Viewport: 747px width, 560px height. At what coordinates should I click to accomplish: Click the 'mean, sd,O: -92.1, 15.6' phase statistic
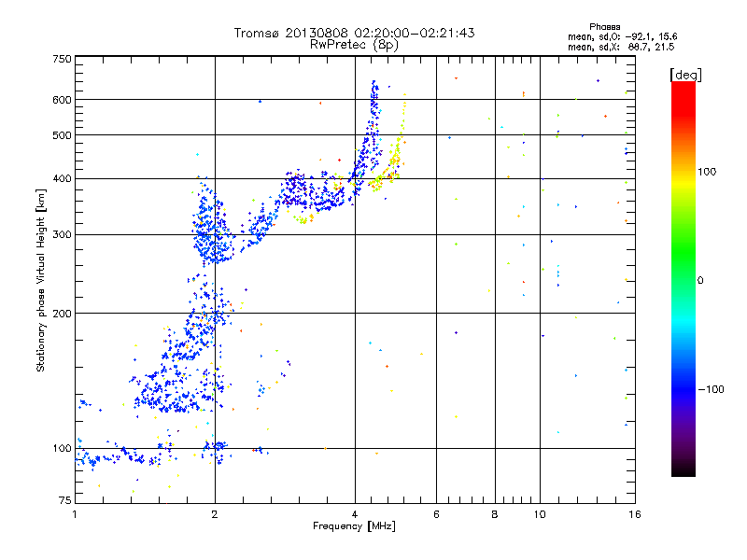pos(622,36)
